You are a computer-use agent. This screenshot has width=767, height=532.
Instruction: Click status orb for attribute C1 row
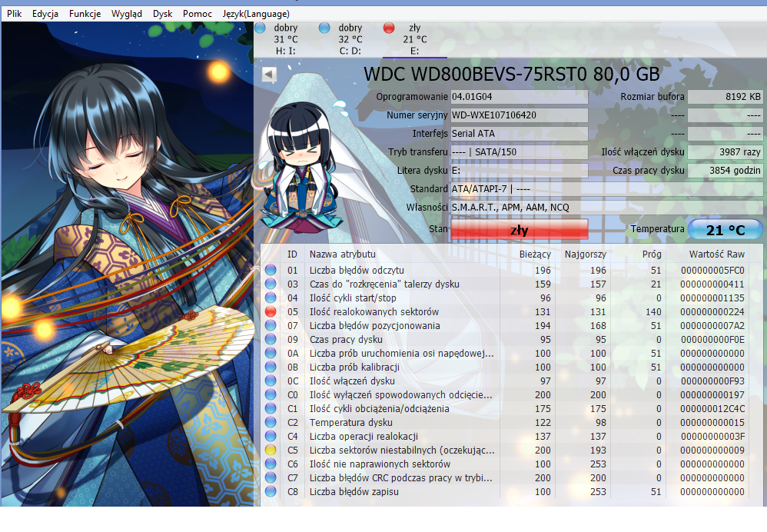[x=271, y=408]
